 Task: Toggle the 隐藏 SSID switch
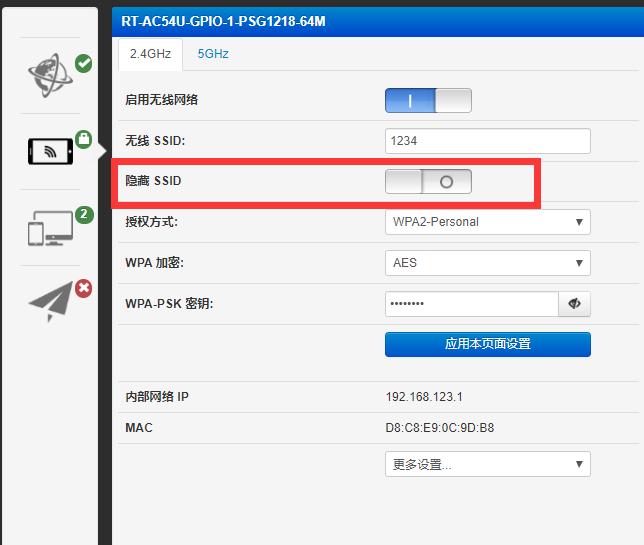428,182
